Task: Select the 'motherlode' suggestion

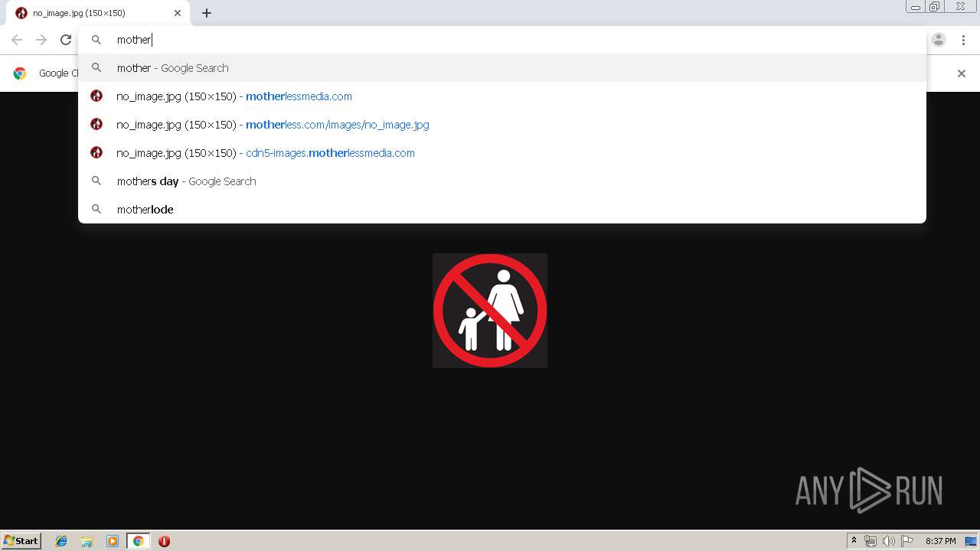Action: coord(502,210)
